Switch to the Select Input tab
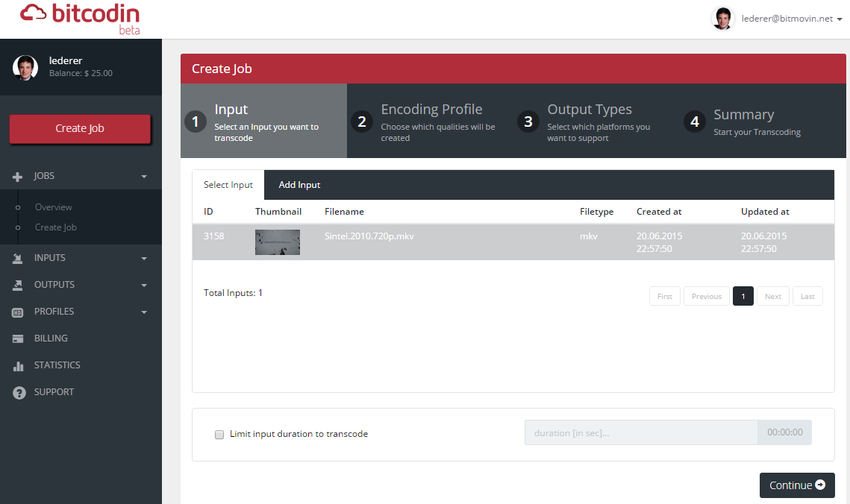 (x=228, y=185)
